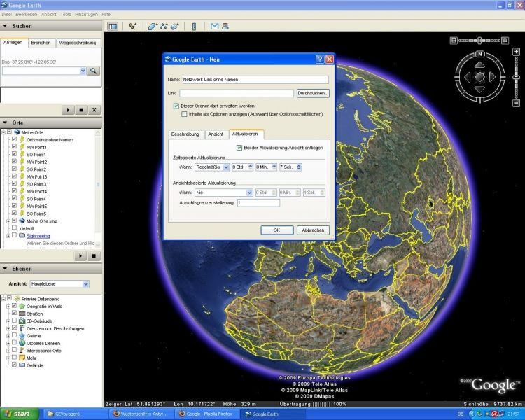Image resolution: width=525 pixels, height=420 pixels.
Task: Click the look up arrow on compass
Action: (479, 64)
